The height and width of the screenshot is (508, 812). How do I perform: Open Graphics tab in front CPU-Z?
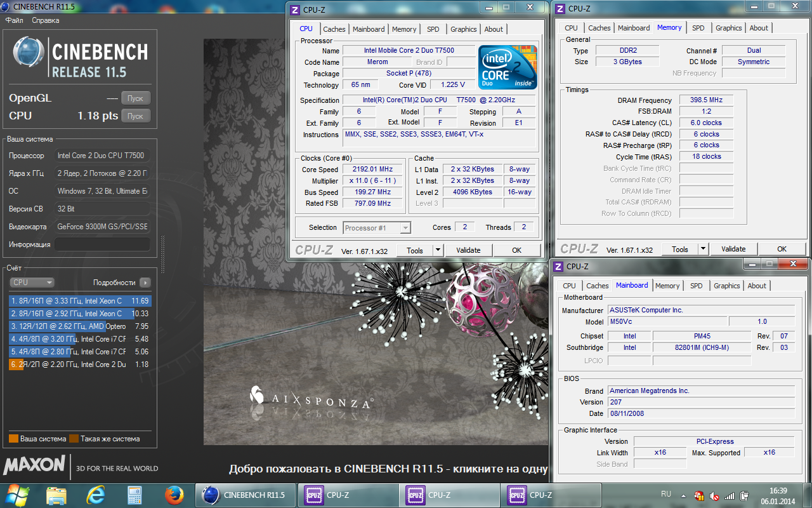point(464,29)
